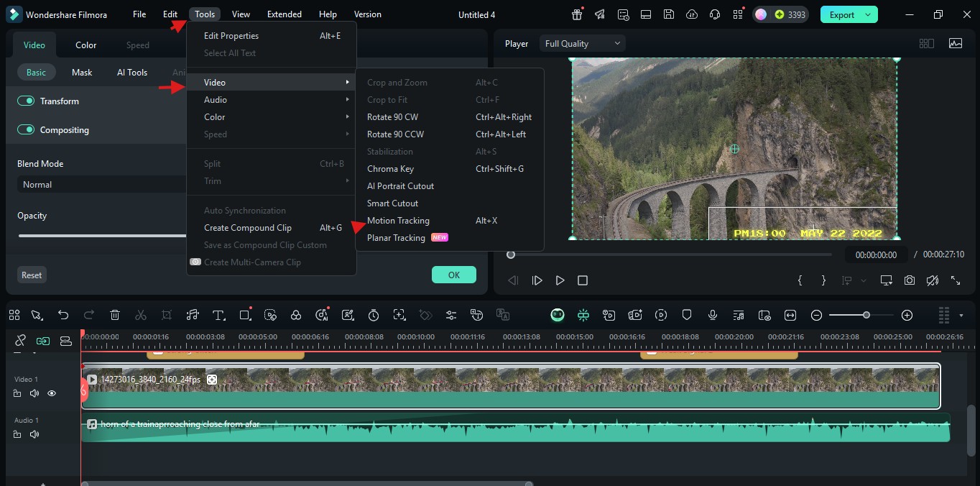Viewport: 980px width, 486px height.
Task: Click the marker shield icon in timeline toolbar
Action: click(687, 315)
